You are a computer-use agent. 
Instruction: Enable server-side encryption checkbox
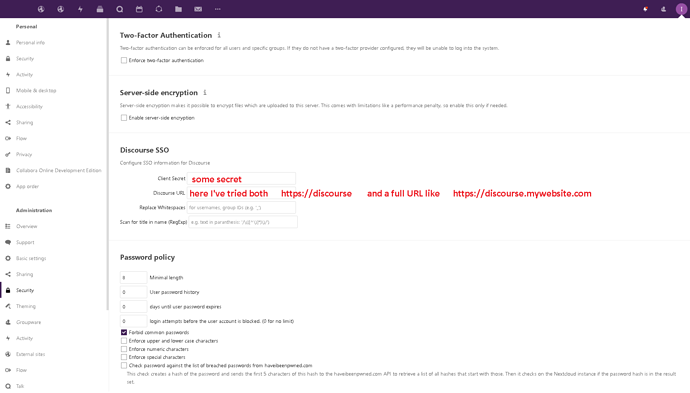[124, 118]
